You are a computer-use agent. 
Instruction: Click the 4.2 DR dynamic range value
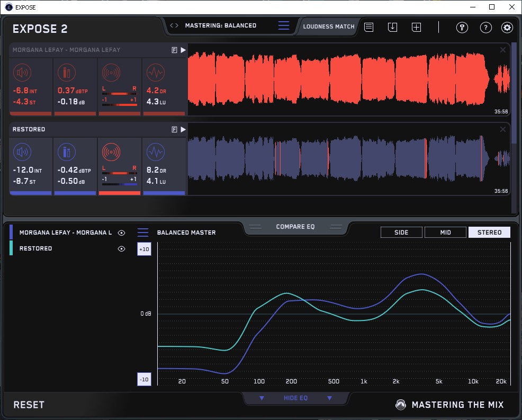[156, 91]
